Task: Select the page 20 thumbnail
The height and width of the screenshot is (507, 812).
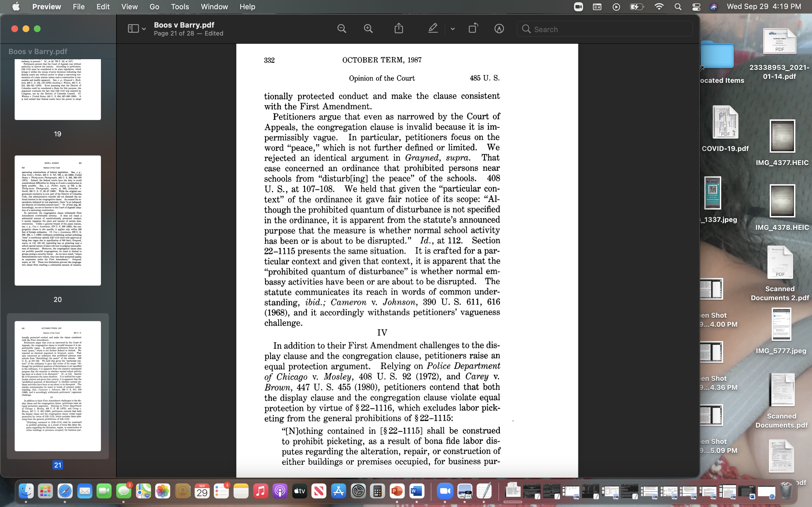Action: click(x=58, y=220)
